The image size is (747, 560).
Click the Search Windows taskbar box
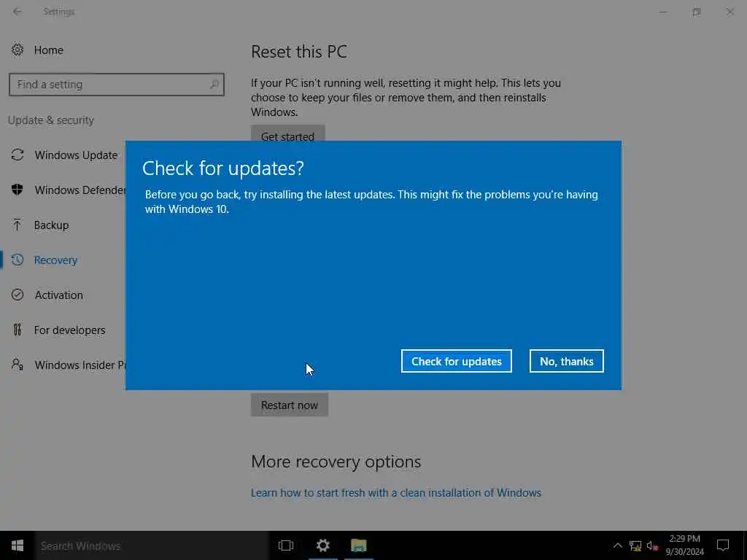coord(152,545)
